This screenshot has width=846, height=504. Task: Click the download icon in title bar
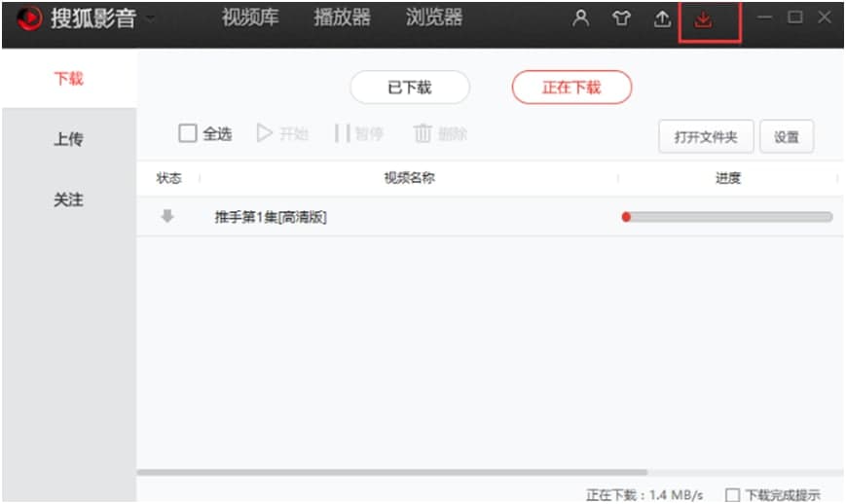pyautogui.click(x=703, y=19)
